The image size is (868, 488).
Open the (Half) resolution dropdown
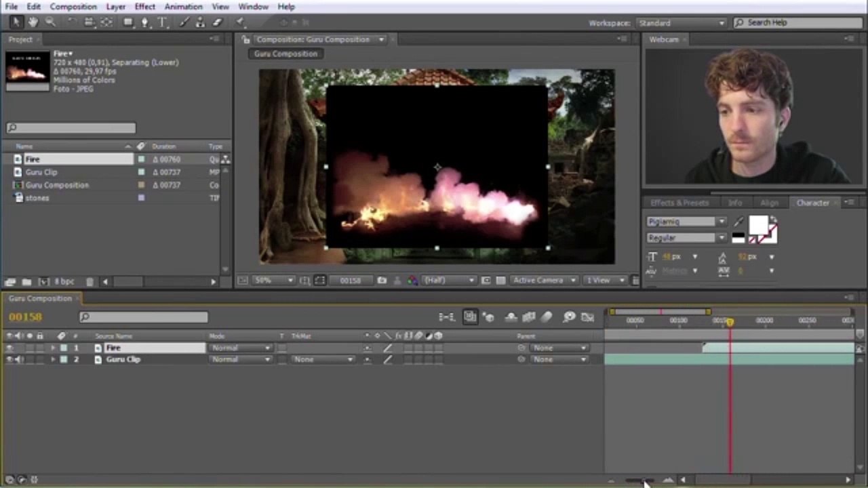click(449, 281)
